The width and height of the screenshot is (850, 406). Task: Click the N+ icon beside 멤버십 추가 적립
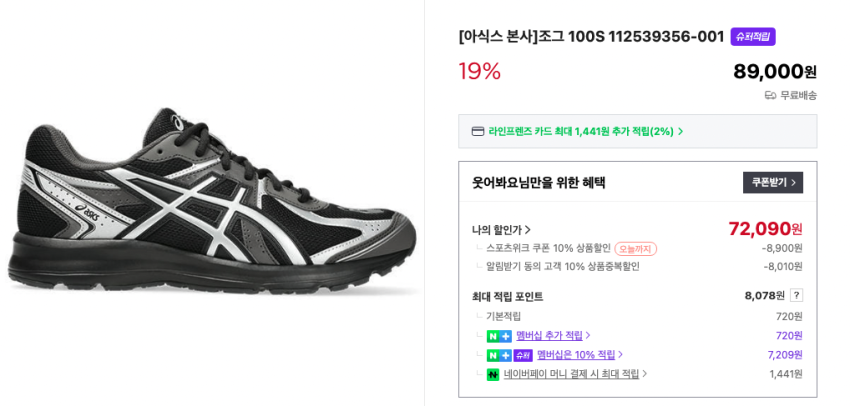click(499, 336)
